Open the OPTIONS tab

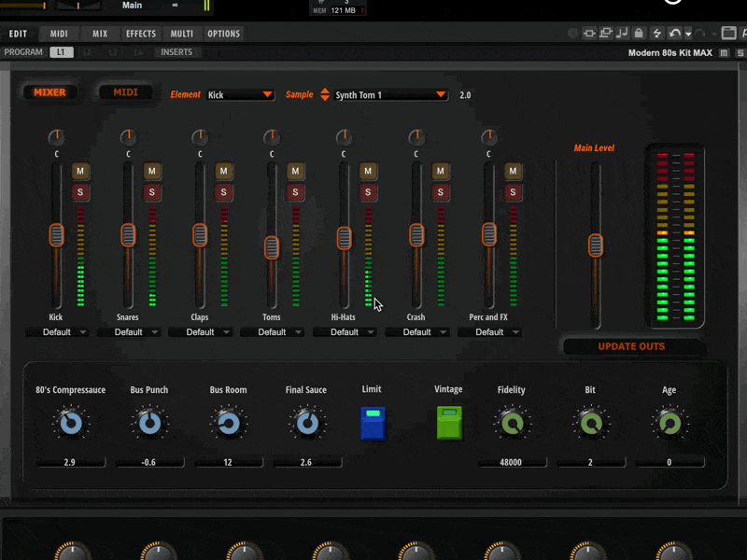point(223,34)
